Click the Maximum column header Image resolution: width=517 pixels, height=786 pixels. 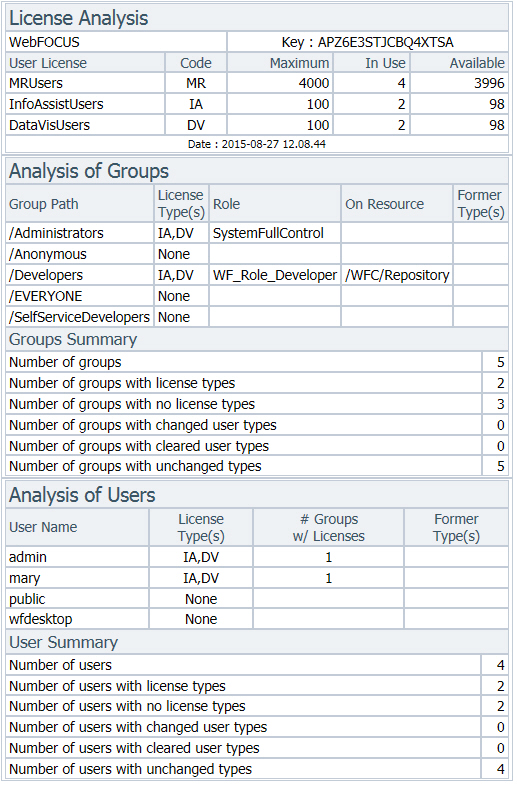pyautogui.click(x=299, y=63)
